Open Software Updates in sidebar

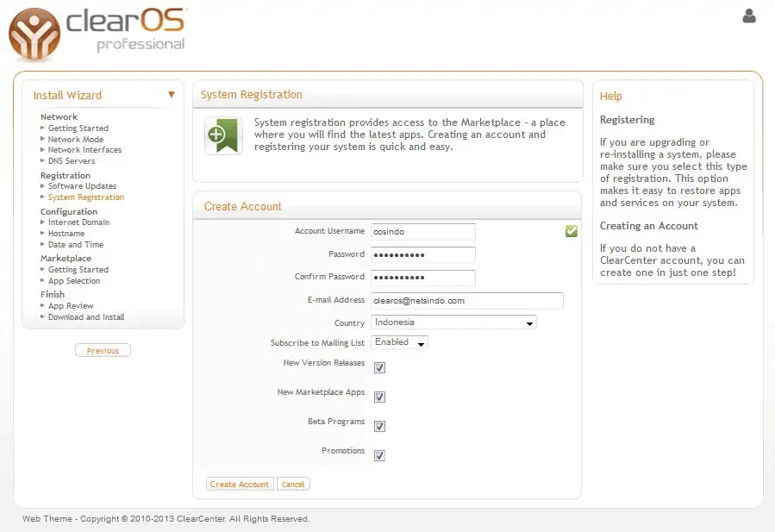[82, 186]
